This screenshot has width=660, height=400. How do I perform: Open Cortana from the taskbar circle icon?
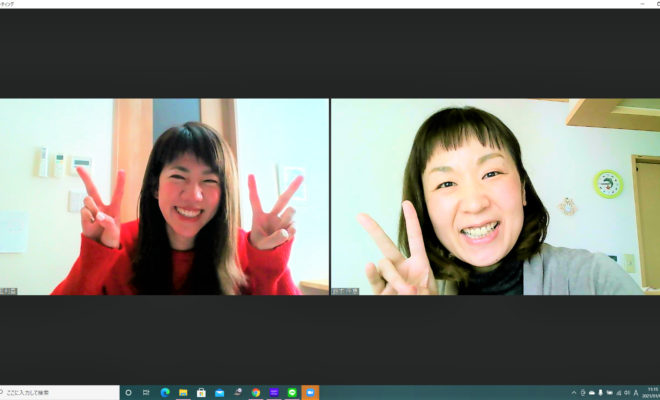[x=128, y=393]
